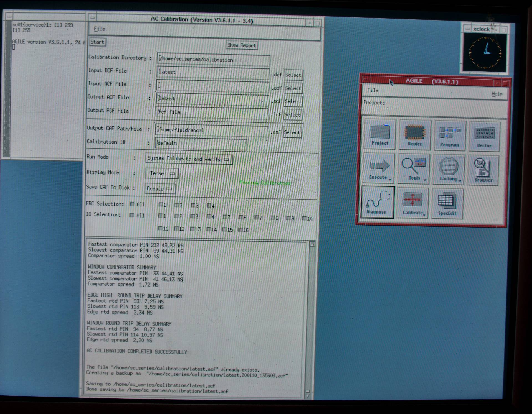Open the Device chip icon
Image resolution: width=532 pixels, height=414 pixels.
coord(415,135)
